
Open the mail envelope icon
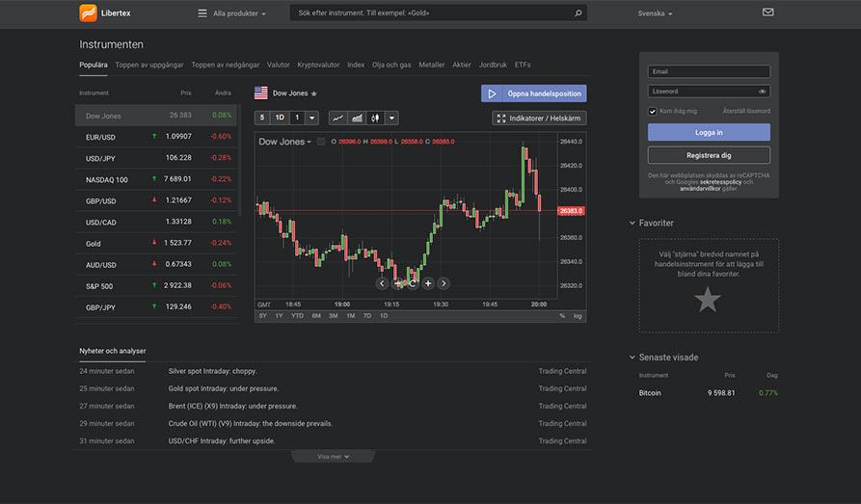tap(768, 13)
